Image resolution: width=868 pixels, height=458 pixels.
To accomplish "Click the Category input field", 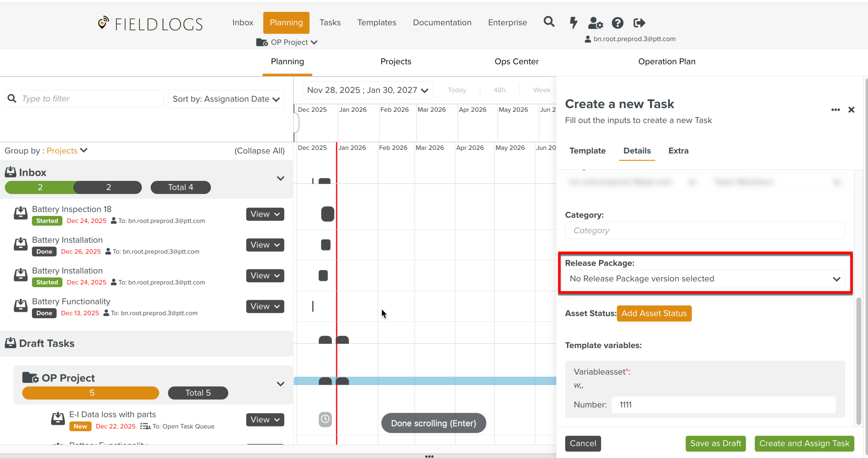I will tap(704, 230).
